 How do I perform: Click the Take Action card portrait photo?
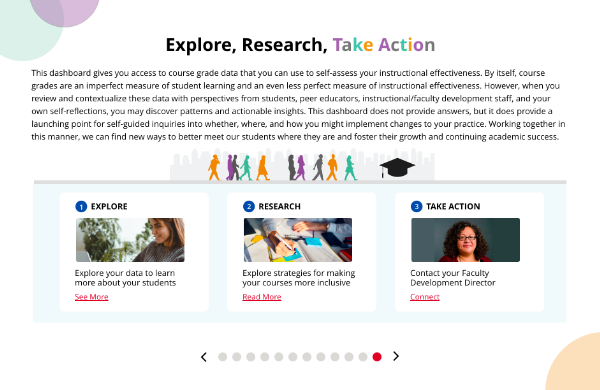pyautogui.click(x=465, y=240)
